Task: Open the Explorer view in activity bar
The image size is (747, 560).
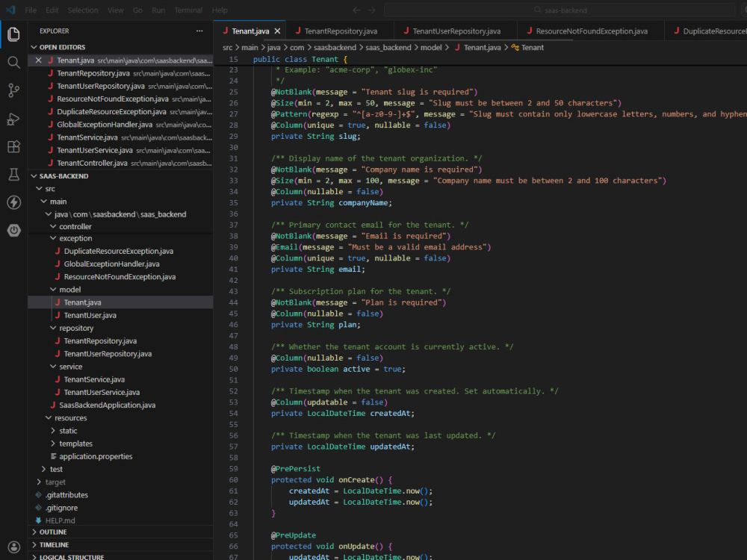Action: (x=13, y=34)
